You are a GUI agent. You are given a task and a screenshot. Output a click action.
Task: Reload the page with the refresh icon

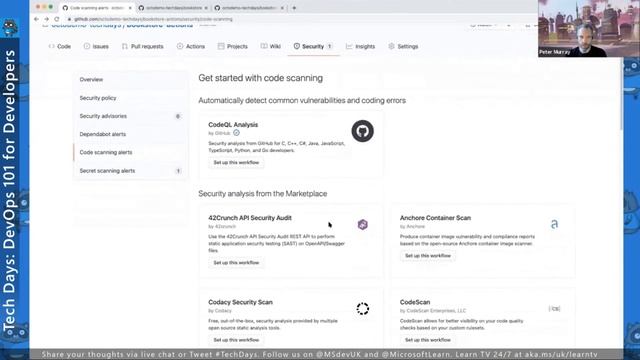point(57,19)
